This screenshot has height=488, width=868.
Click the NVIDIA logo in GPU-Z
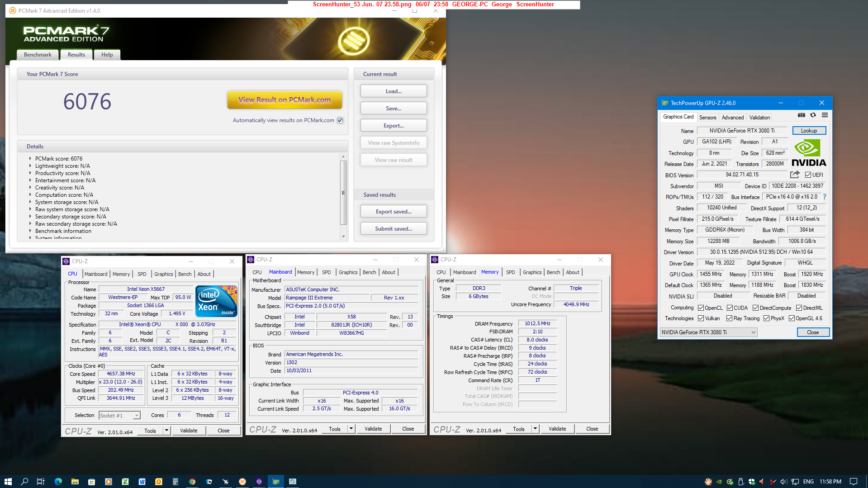coord(809,152)
